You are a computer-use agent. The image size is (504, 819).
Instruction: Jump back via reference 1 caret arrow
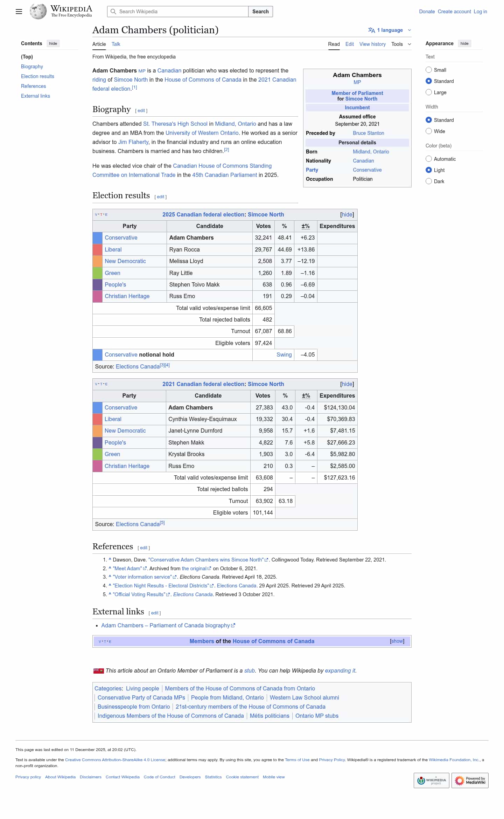tap(110, 560)
